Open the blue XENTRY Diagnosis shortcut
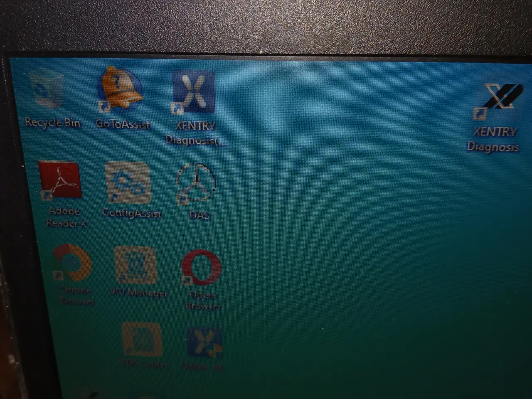This screenshot has height=399, width=532. (194, 92)
